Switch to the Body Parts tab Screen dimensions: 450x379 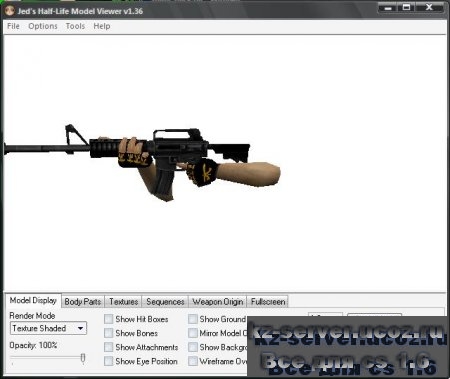tap(83, 302)
